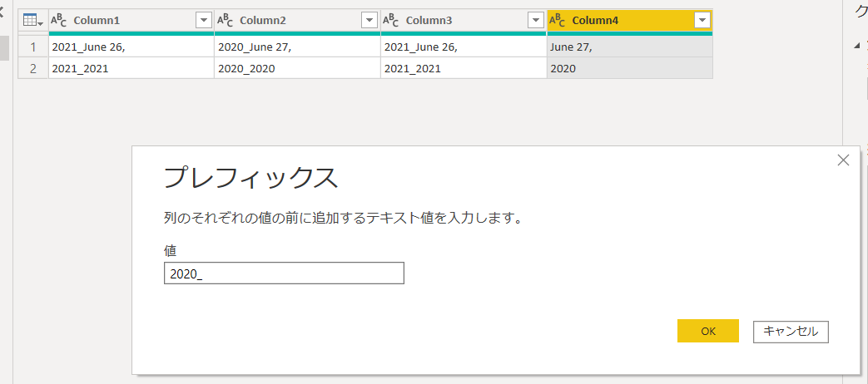Screen dimensions: 868x384
Task: Click cell "2021_2021" in Column1
Action: 131,68
